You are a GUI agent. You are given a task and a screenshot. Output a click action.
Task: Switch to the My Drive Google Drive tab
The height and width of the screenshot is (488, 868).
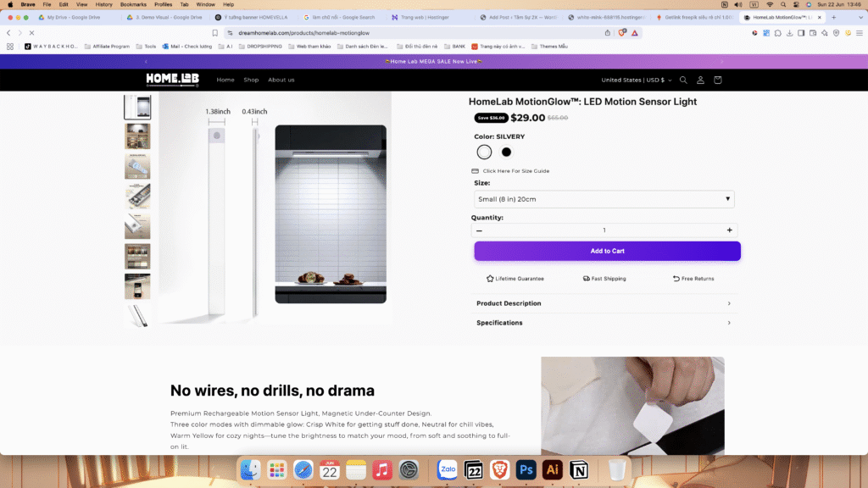pos(74,17)
